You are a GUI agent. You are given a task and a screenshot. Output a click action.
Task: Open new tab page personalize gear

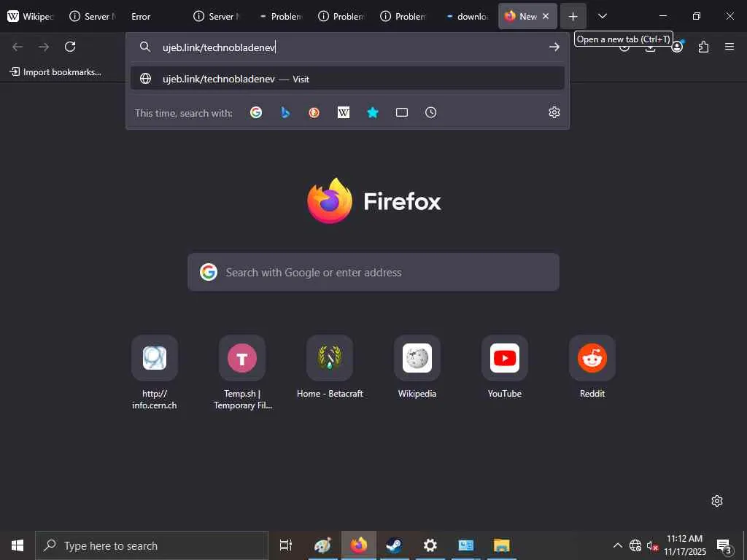click(x=717, y=501)
